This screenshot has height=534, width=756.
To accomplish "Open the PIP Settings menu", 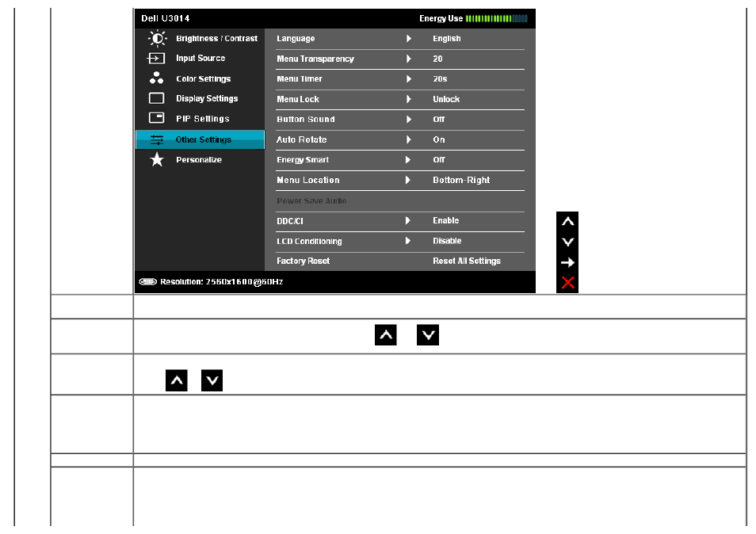I will click(x=203, y=119).
